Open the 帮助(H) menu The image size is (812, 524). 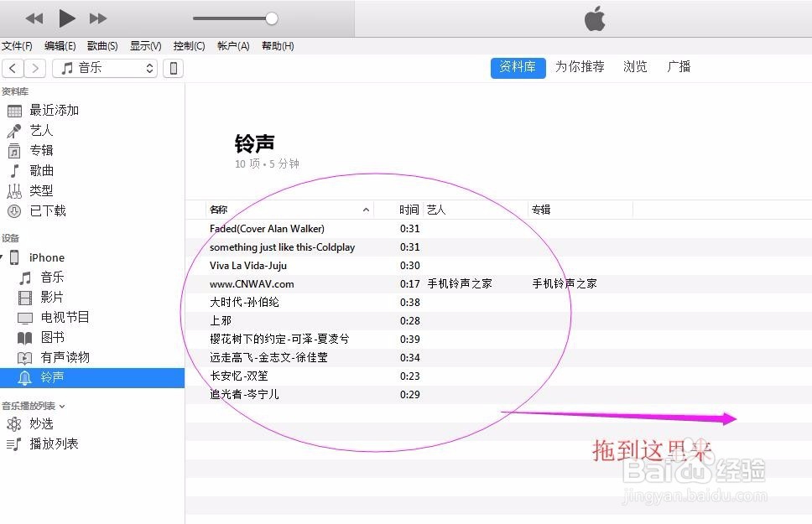278,46
